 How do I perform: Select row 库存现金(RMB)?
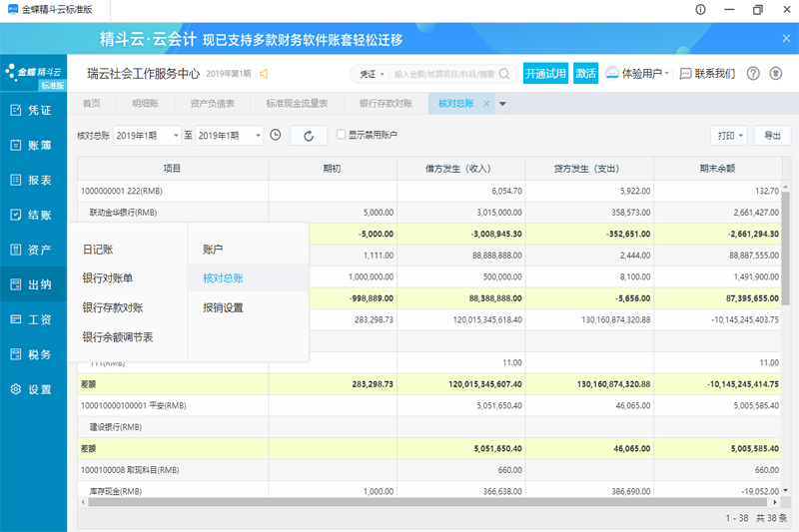coord(429,491)
